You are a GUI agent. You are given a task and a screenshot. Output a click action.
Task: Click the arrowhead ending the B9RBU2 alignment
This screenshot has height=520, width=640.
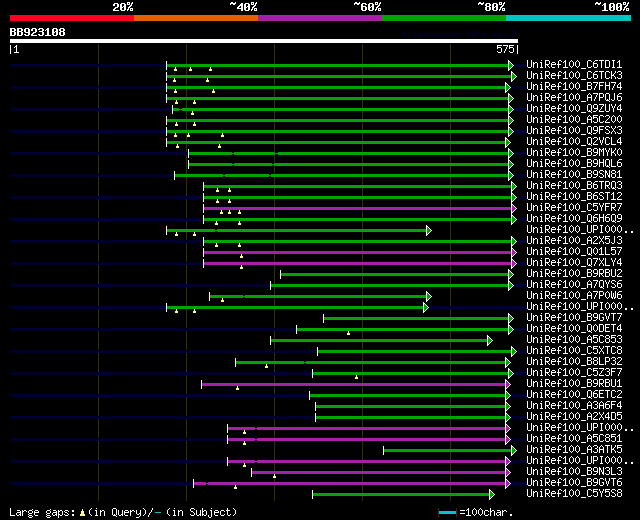coord(511,274)
